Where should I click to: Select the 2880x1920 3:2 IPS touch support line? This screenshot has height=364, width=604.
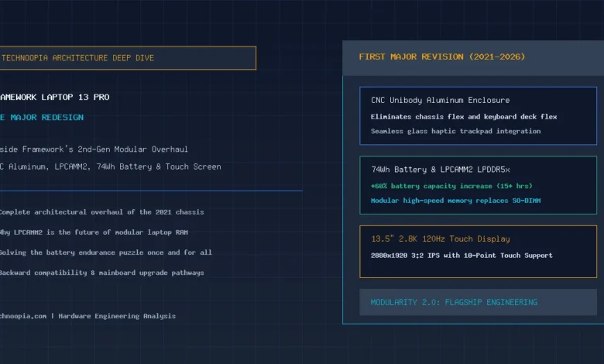click(x=462, y=256)
